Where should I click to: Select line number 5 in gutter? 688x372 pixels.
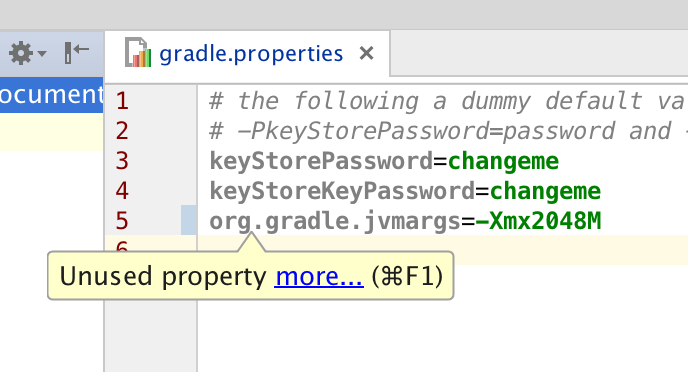coord(122,220)
